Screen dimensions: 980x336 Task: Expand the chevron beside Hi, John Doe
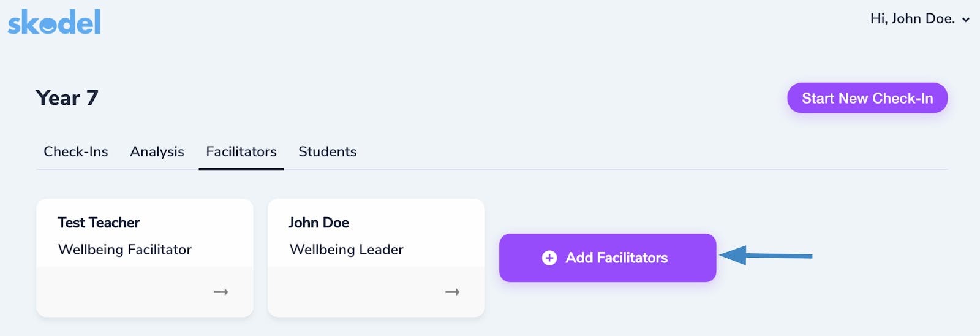pyautogui.click(x=966, y=20)
